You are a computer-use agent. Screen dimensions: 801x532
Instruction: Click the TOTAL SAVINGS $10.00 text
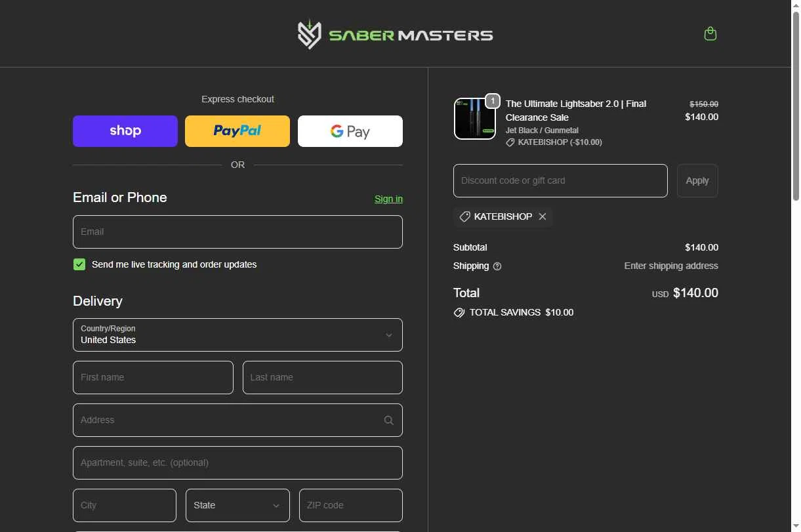click(x=522, y=312)
